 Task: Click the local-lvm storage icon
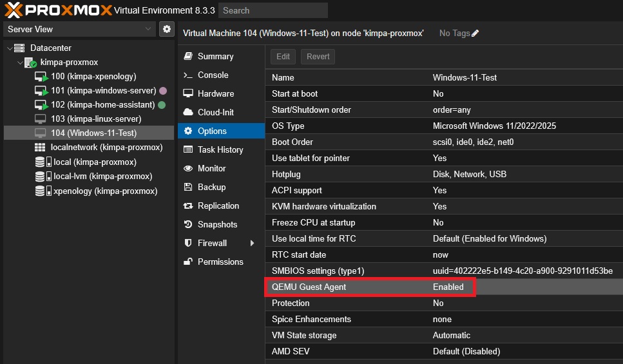pos(43,177)
